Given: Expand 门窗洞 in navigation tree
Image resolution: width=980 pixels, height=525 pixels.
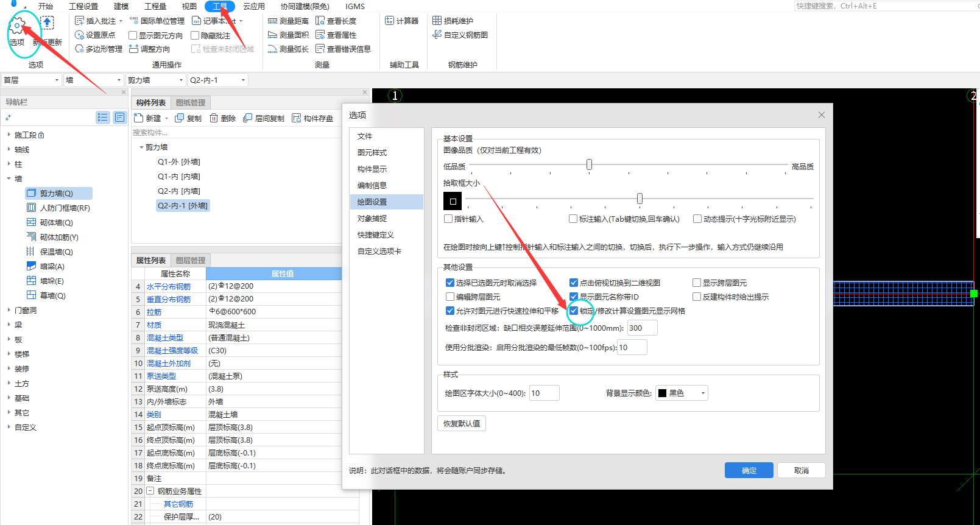Looking at the screenshot, I should tap(9, 310).
